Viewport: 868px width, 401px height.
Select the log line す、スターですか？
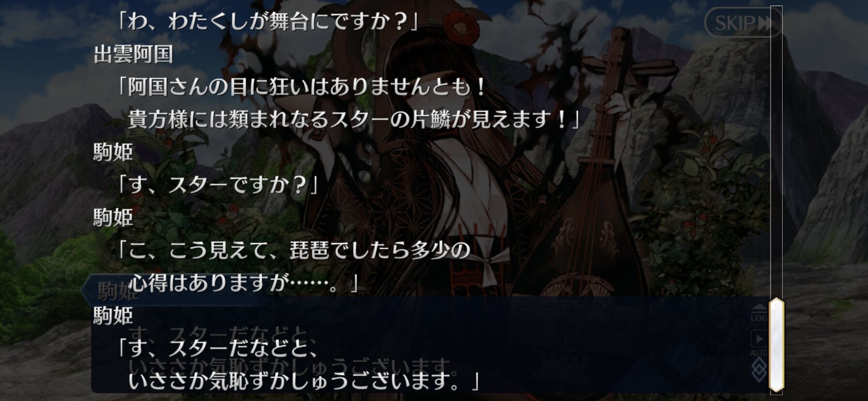tap(218, 185)
